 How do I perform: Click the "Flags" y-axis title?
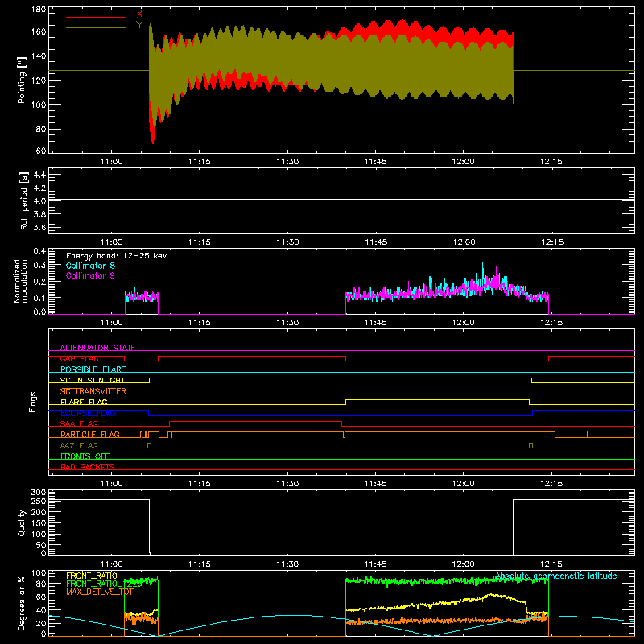point(32,402)
